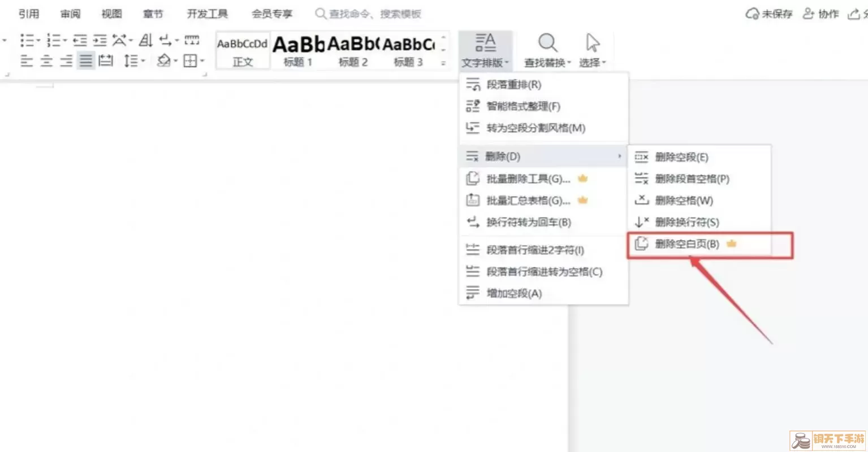Viewport: 868px width, 452px height.
Task: Click the borders grid icon
Action: coord(190,60)
